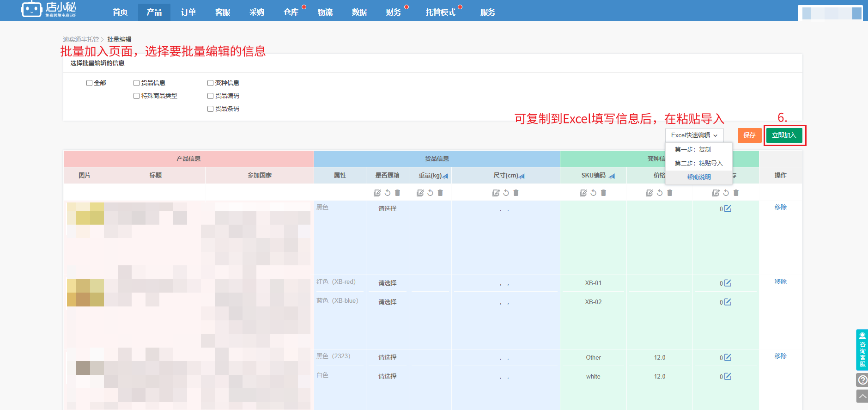This screenshot has width=868, height=410.
Task: Click the 速卖通半托管 breadcrumb link
Action: point(81,39)
